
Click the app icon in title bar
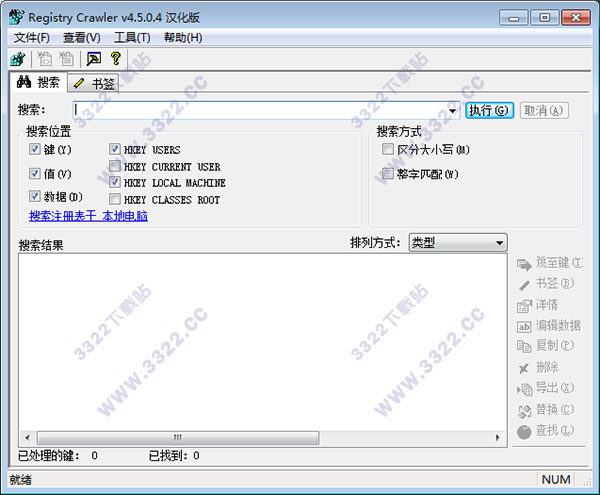17,17
